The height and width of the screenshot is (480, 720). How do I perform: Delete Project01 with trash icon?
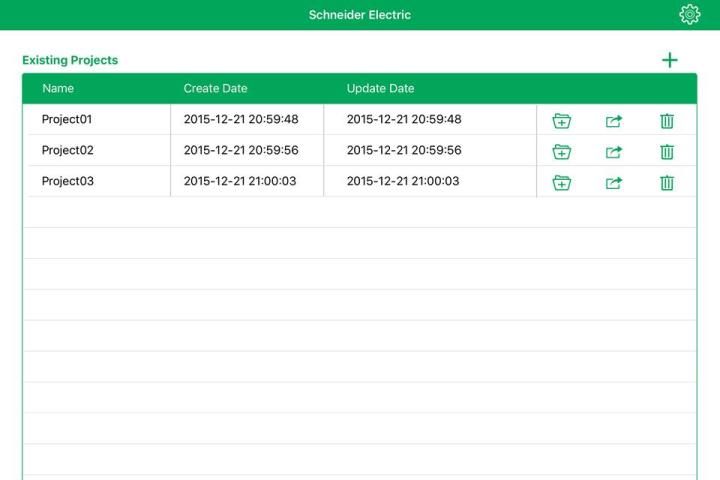[667, 121]
